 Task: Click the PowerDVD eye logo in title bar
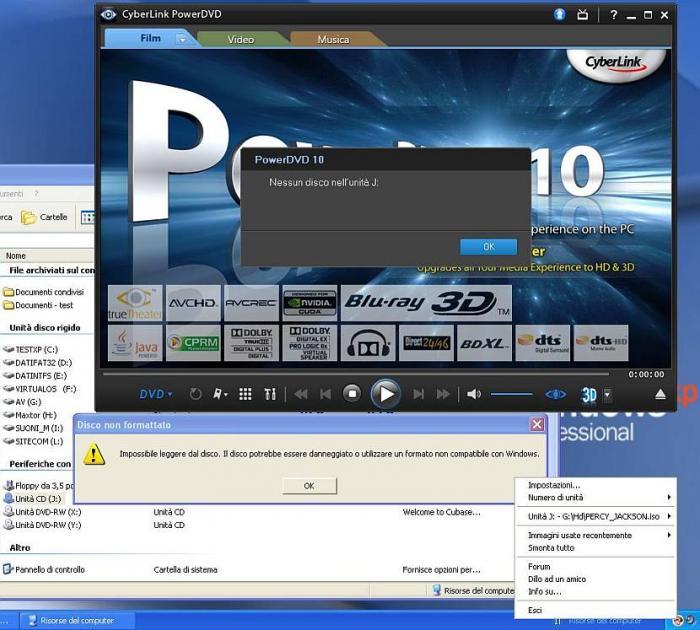108,15
